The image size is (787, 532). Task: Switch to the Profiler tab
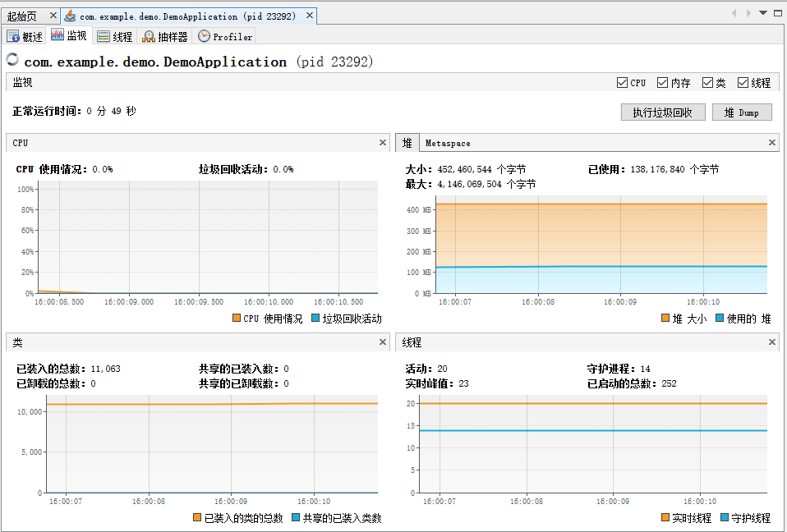pyautogui.click(x=224, y=37)
